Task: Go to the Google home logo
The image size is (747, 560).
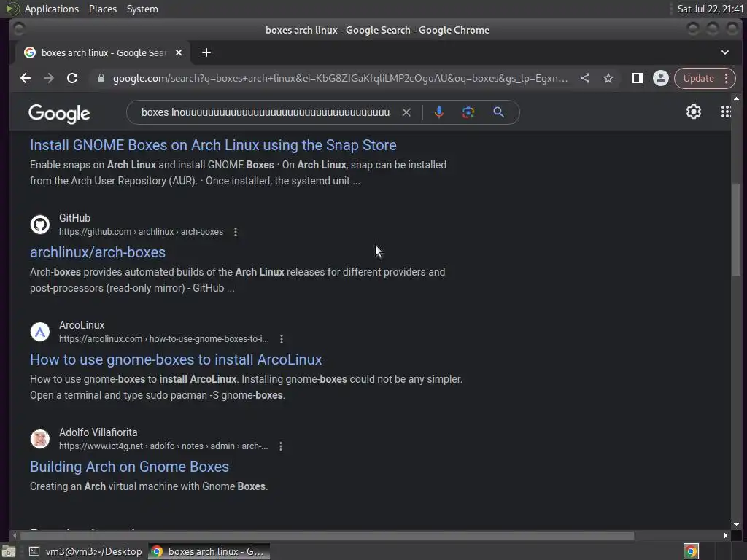Action: 59,113
